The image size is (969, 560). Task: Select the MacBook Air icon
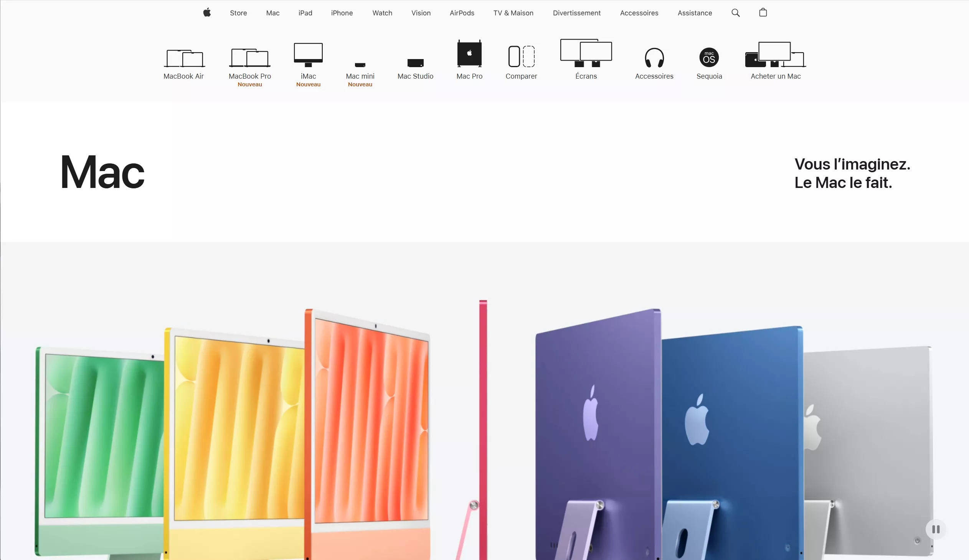pos(184,58)
